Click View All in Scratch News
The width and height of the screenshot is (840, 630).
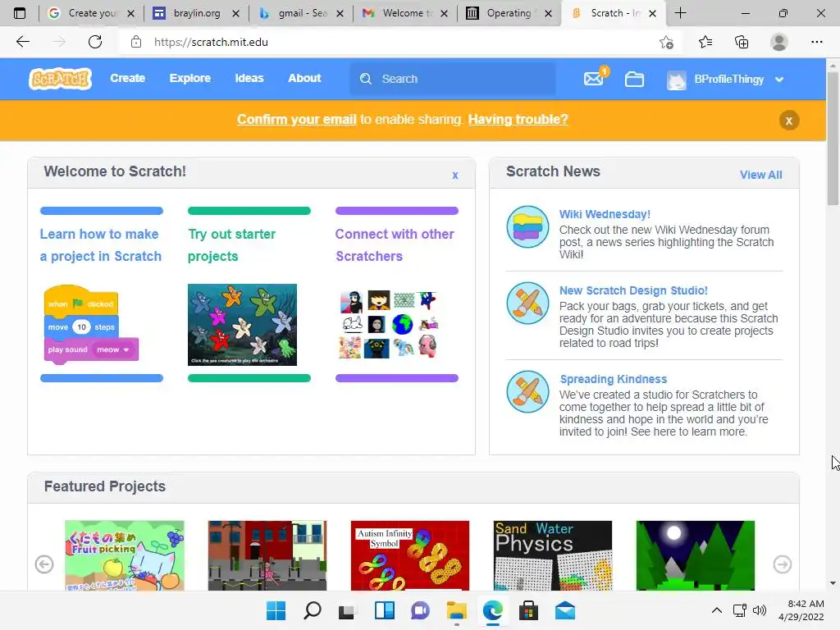[760, 175]
